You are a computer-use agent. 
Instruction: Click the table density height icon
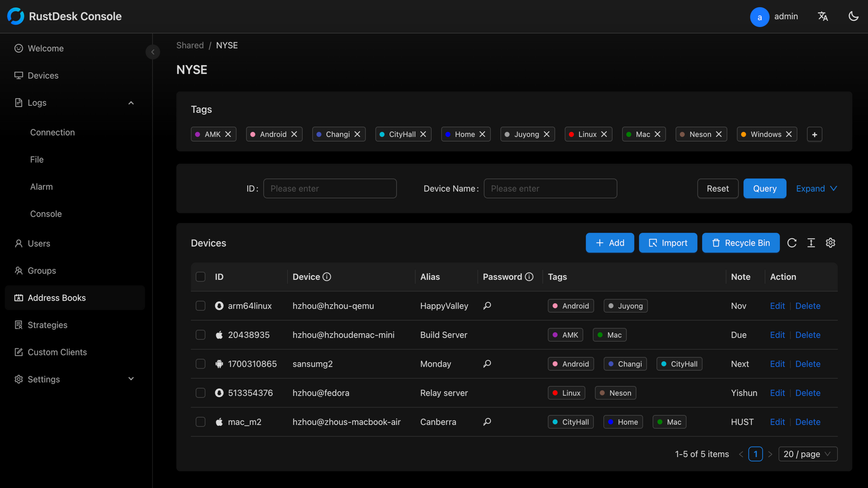(811, 243)
